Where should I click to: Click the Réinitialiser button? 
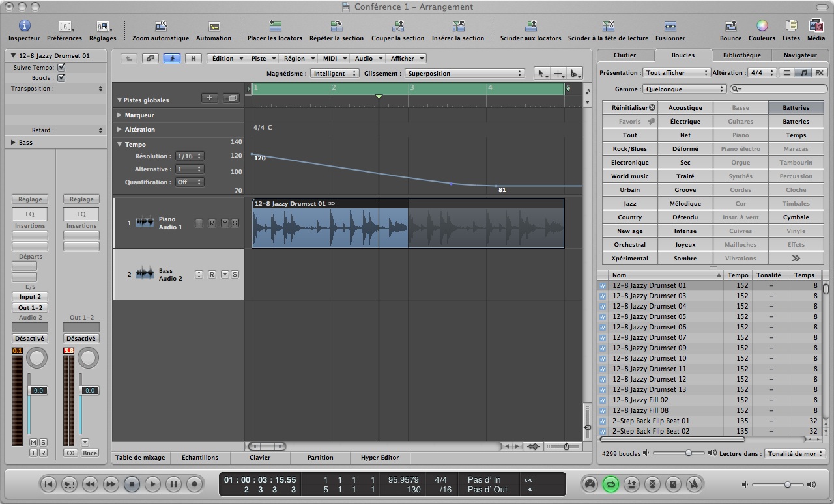629,108
